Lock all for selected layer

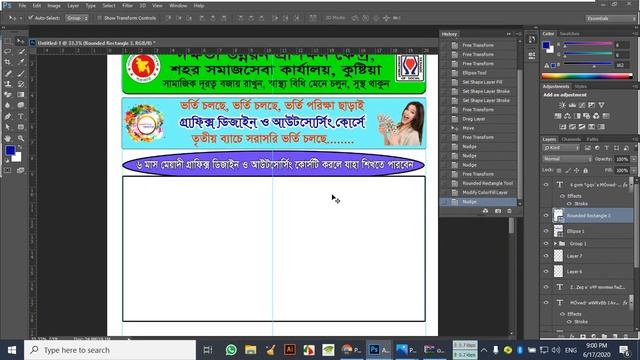[586, 171]
